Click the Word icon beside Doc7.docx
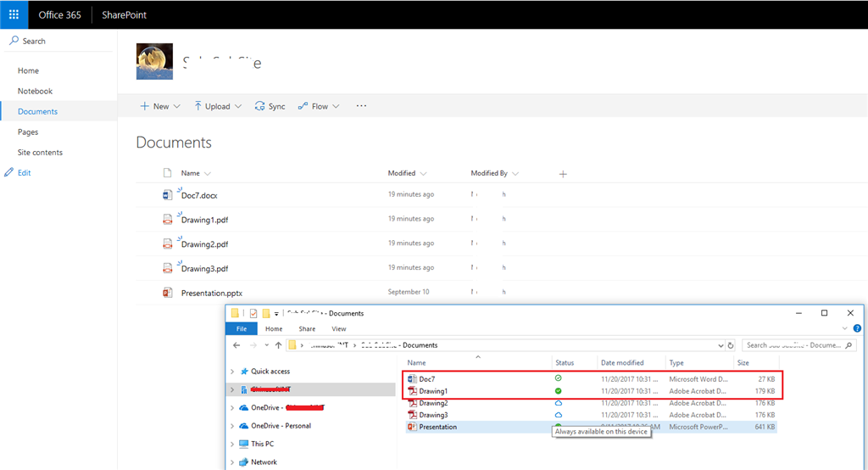 pos(167,195)
